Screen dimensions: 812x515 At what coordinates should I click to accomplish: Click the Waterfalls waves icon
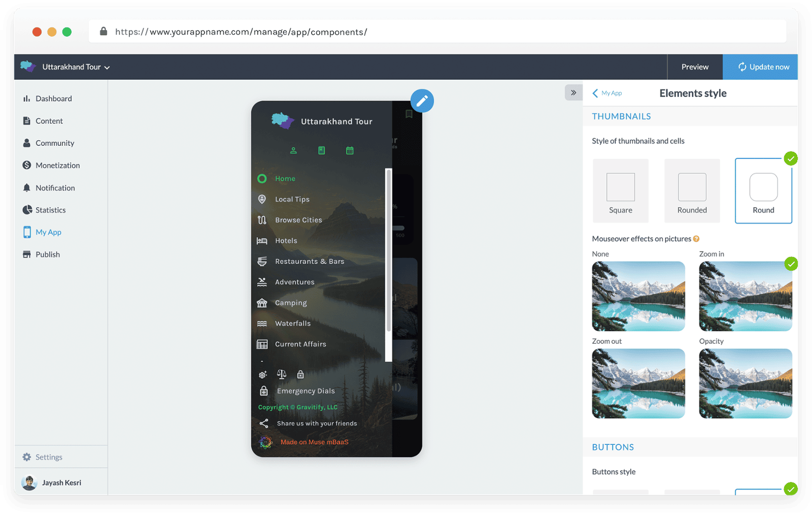(262, 324)
